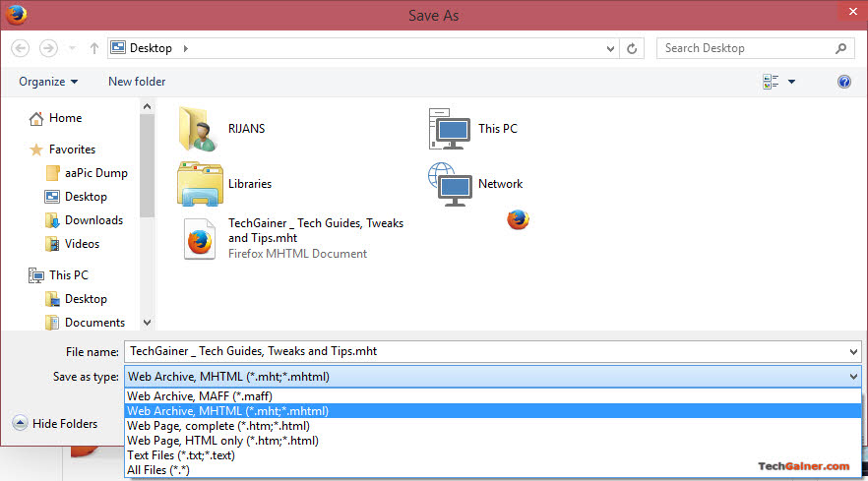Select Desktop under This PC
This screenshot has width=868, height=481.
76,299
